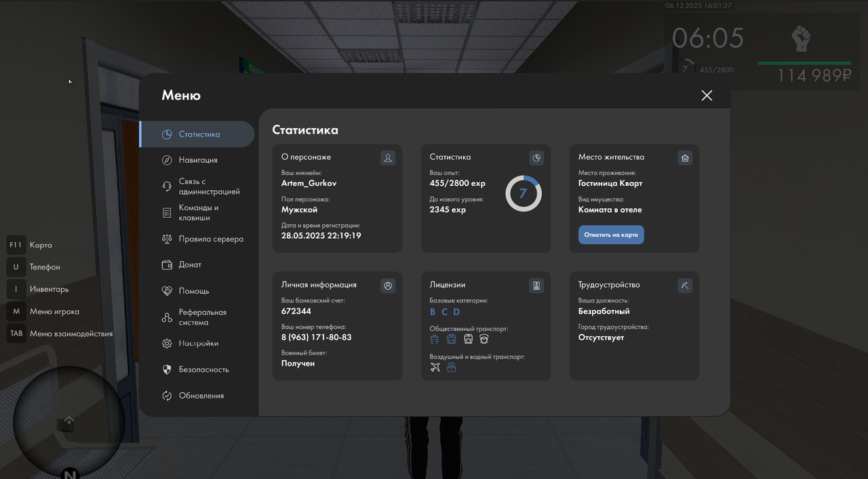Click the handshake heart icon beside Помощь
The image size is (868, 479).
coord(167,290)
